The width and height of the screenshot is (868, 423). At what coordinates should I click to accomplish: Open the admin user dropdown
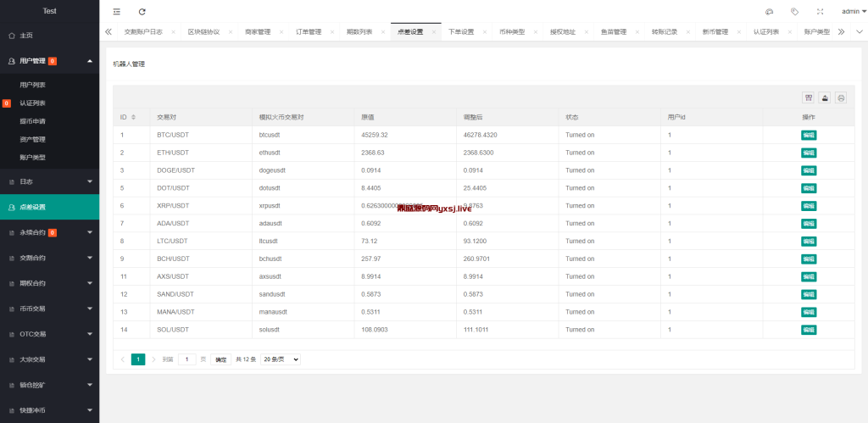point(854,12)
